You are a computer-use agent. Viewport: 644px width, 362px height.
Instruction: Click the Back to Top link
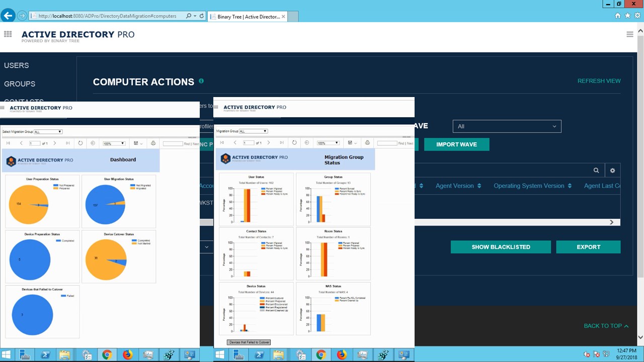[606, 326]
